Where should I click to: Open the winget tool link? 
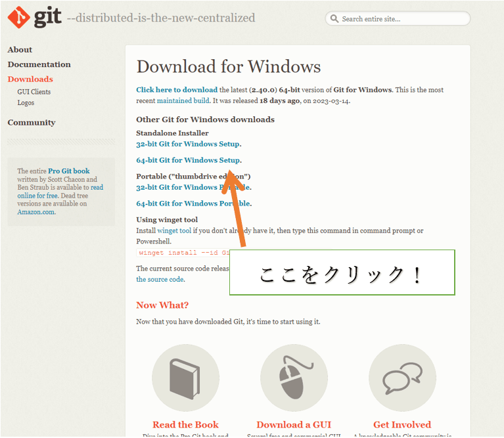point(175,230)
